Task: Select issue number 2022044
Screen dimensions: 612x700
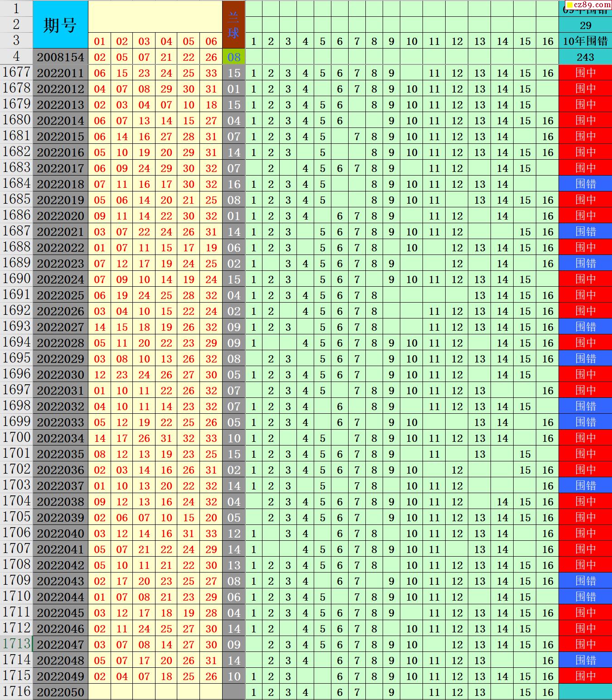Action: click(x=60, y=597)
